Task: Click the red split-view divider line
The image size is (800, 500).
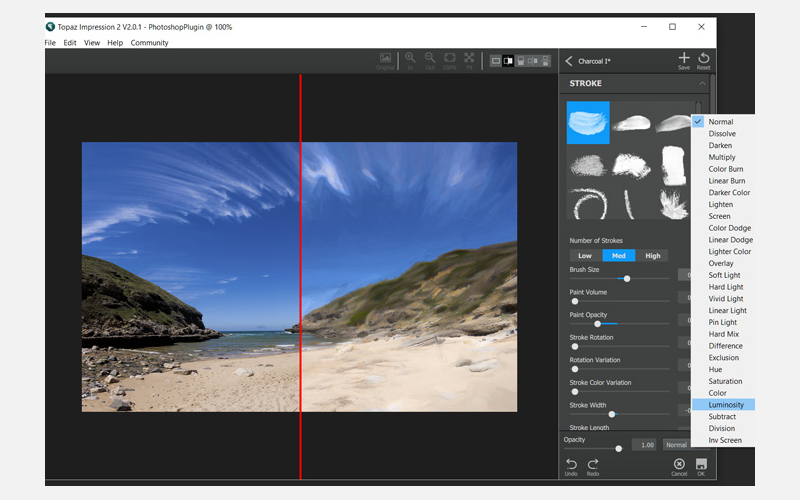Action: click(301, 277)
